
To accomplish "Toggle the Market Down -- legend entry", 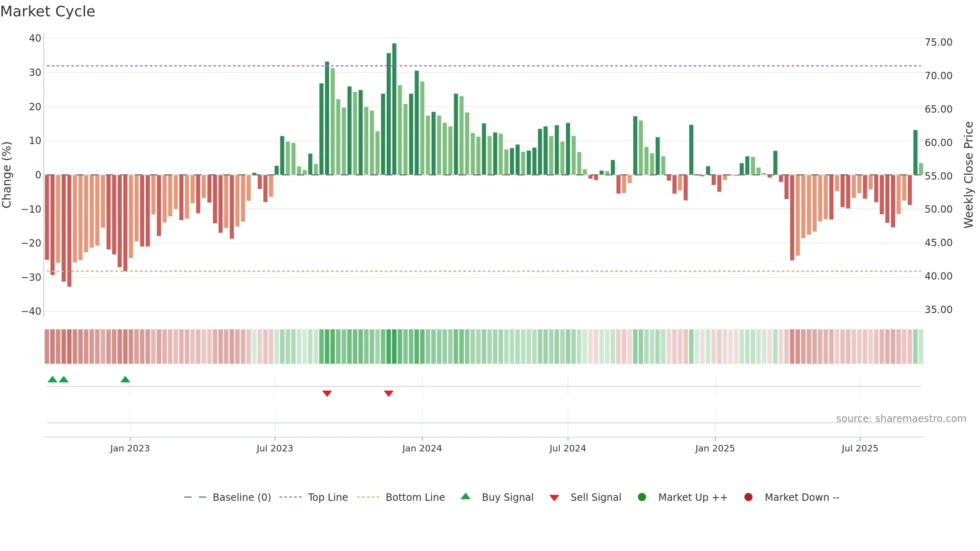I will 791,497.
